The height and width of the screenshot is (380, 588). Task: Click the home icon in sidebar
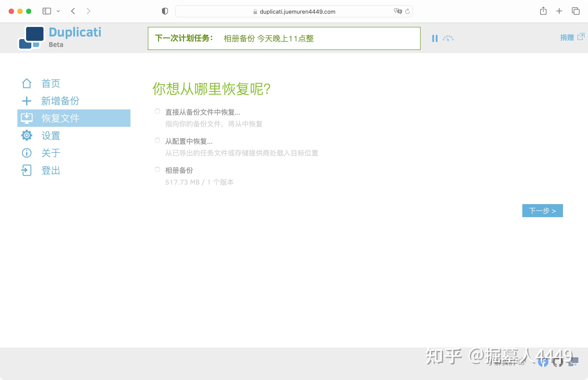click(x=27, y=83)
